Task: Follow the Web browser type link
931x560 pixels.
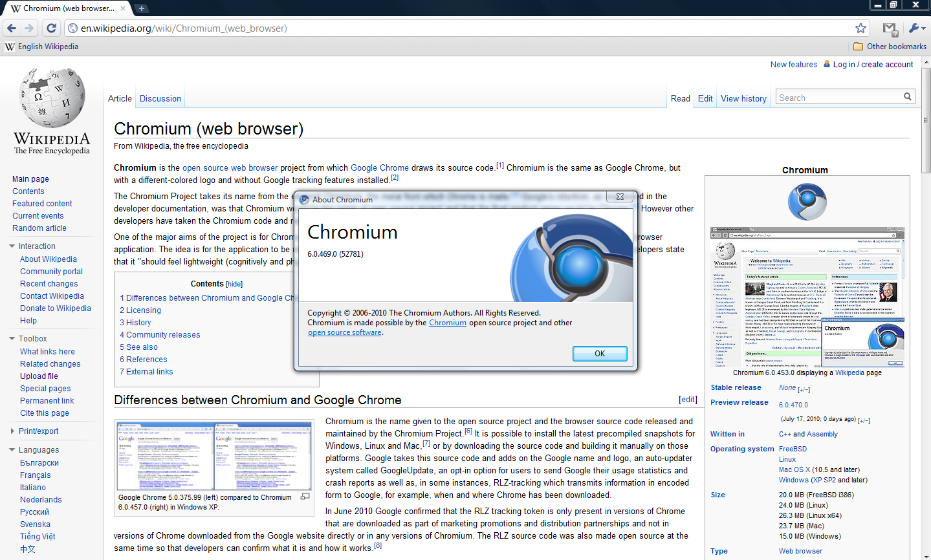Action: (x=800, y=552)
